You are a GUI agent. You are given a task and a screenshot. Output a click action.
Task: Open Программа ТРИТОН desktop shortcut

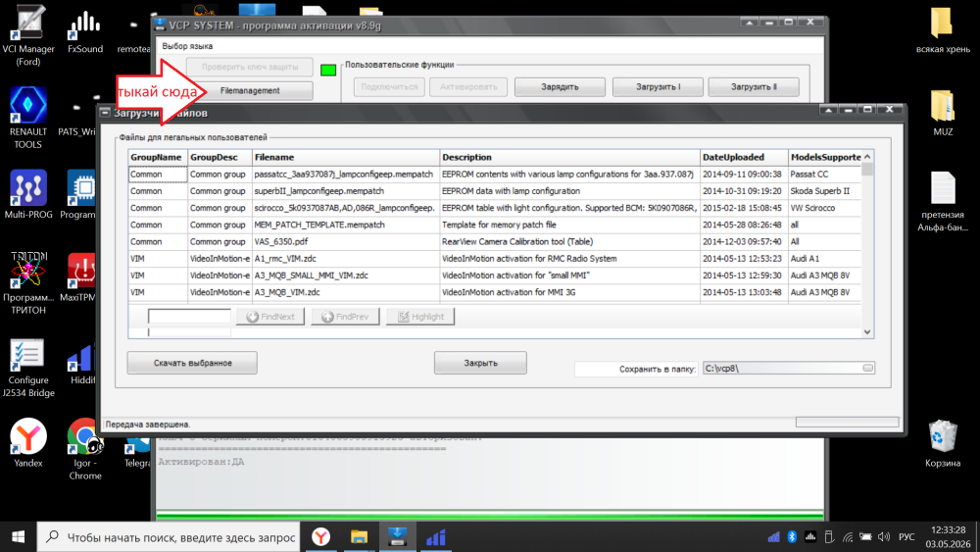[x=28, y=282]
